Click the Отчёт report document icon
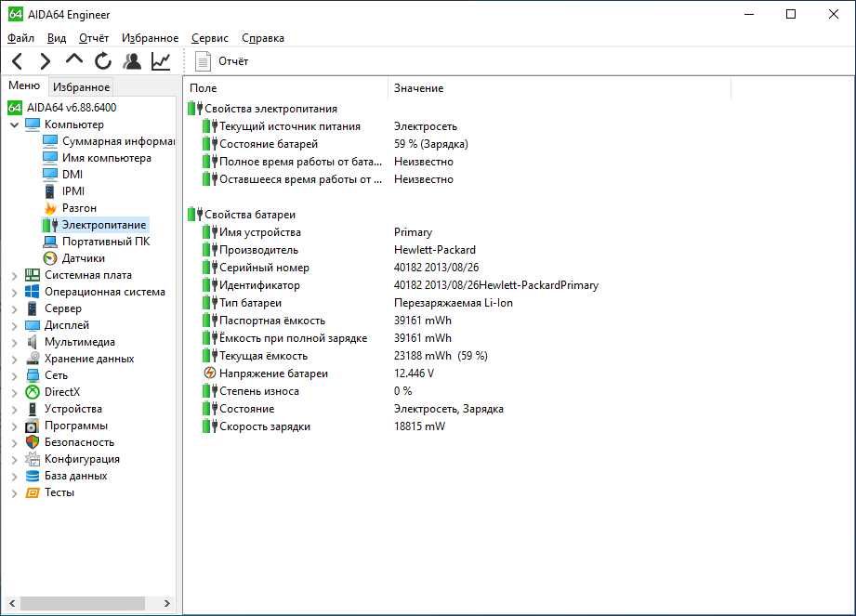Image resolution: width=856 pixels, height=616 pixels. 204,61
